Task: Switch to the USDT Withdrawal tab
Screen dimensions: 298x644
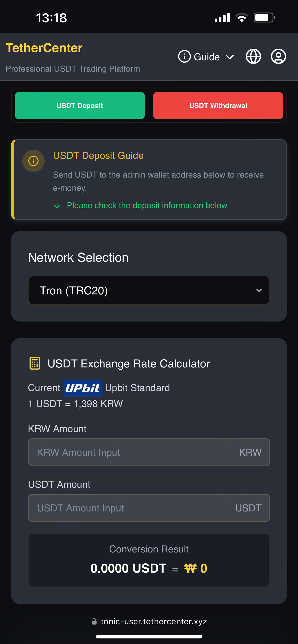Action: (x=218, y=105)
